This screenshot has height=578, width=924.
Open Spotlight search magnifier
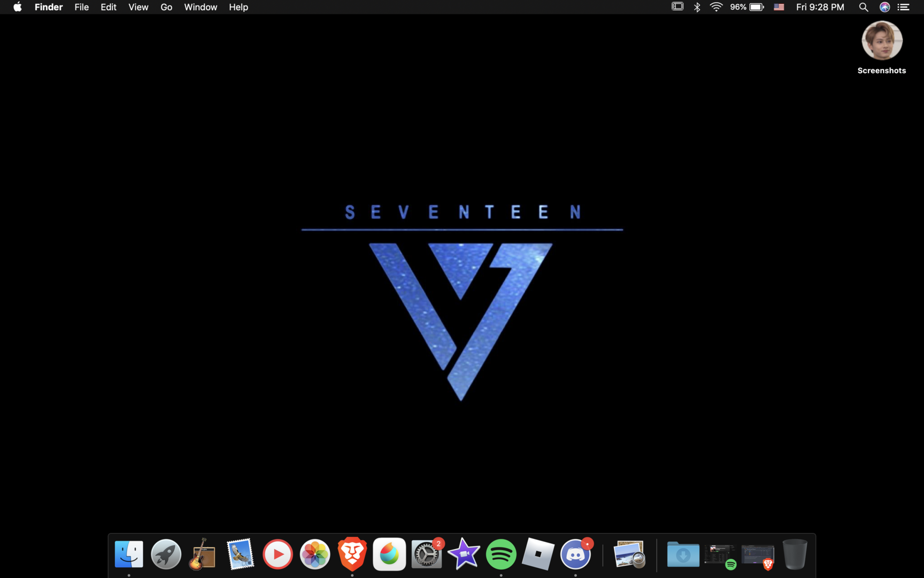pyautogui.click(x=864, y=7)
